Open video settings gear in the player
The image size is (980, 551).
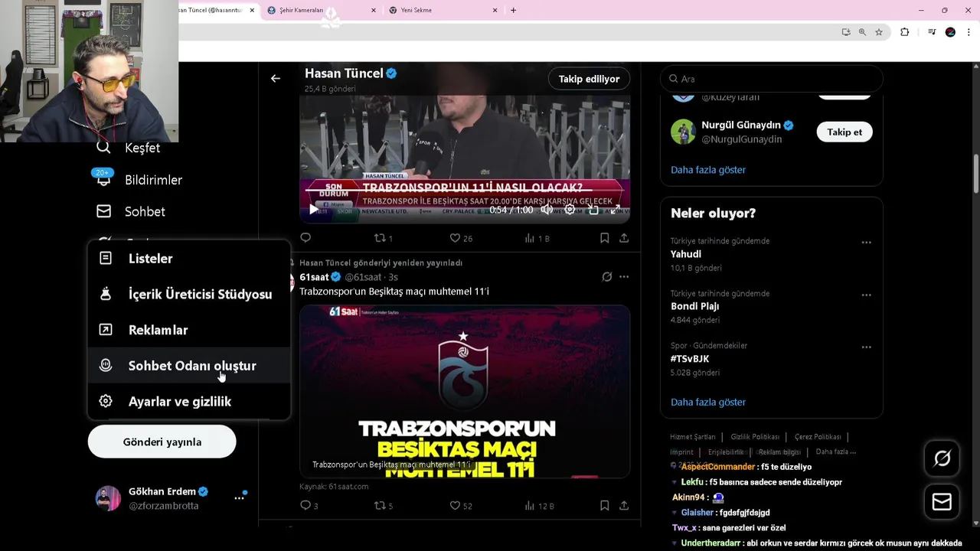pyautogui.click(x=570, y=210)
